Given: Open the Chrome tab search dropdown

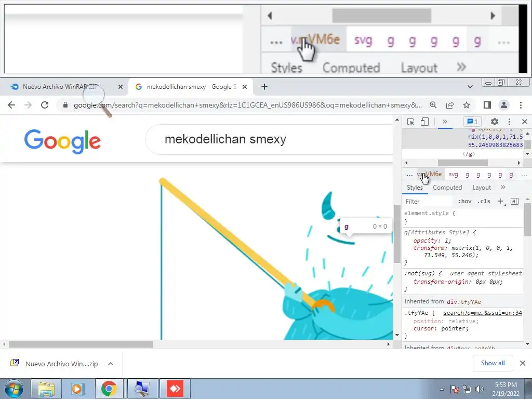Looking at the screenshot, I should [470, 87].
